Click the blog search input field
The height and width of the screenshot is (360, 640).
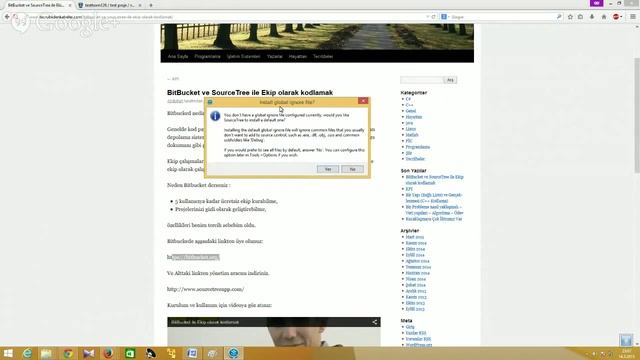[x=422, y=80]
